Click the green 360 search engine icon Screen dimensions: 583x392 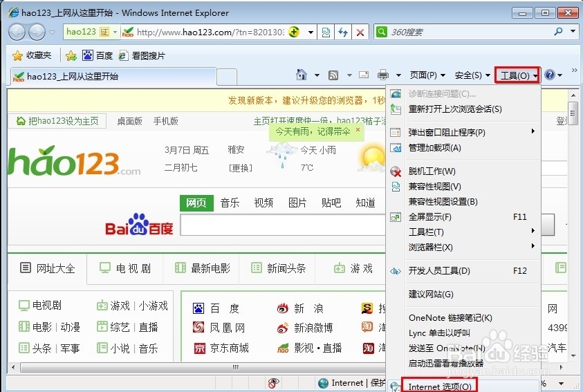pos(382,32)
